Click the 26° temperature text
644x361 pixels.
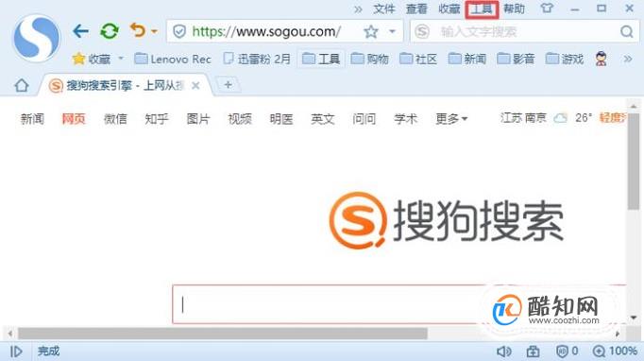[584, 118]
